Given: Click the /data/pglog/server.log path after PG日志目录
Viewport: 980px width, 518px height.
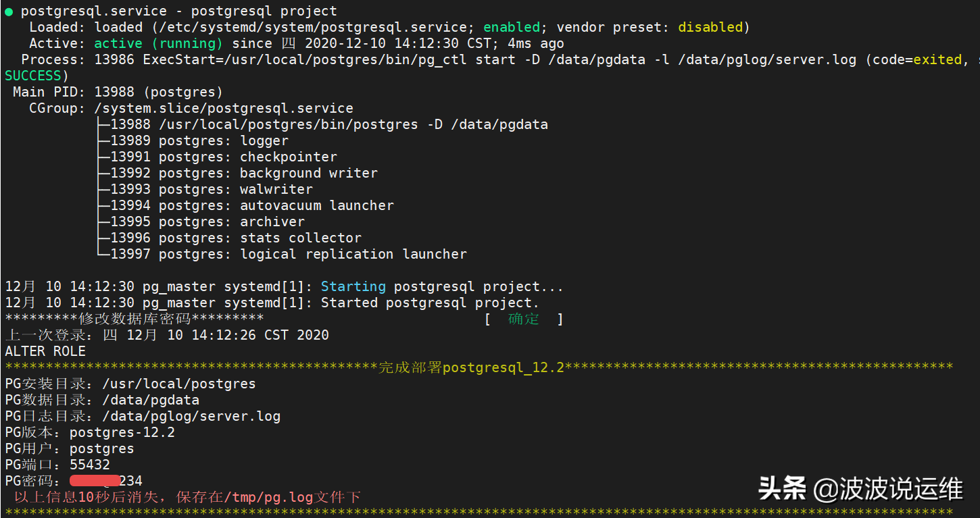Looking at the screenshot, I should coord(191,417).
